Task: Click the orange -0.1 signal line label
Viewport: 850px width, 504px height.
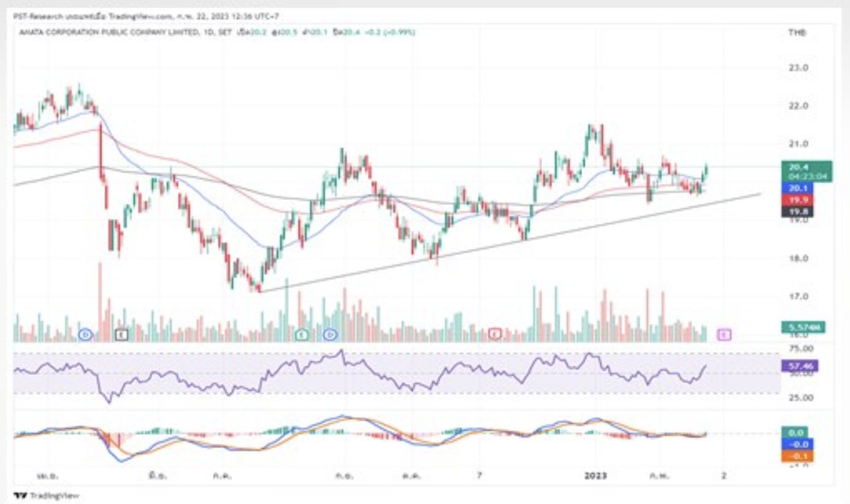Action: (797, 456)
